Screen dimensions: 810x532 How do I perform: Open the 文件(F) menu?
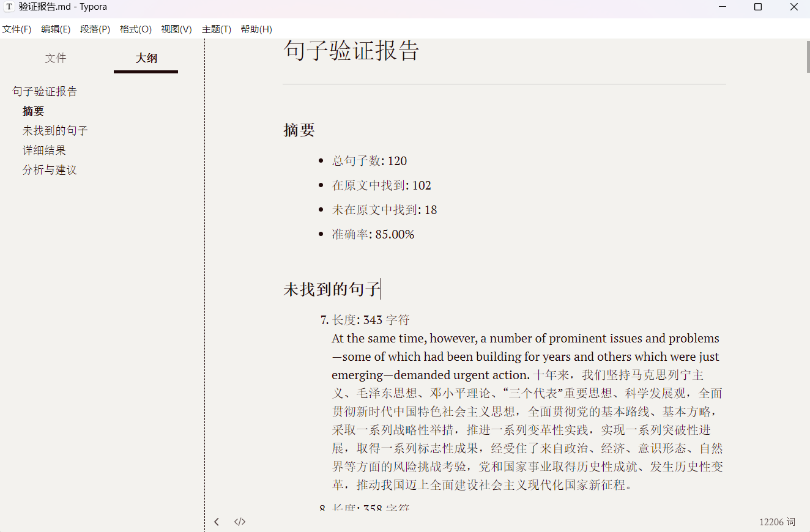17,29
